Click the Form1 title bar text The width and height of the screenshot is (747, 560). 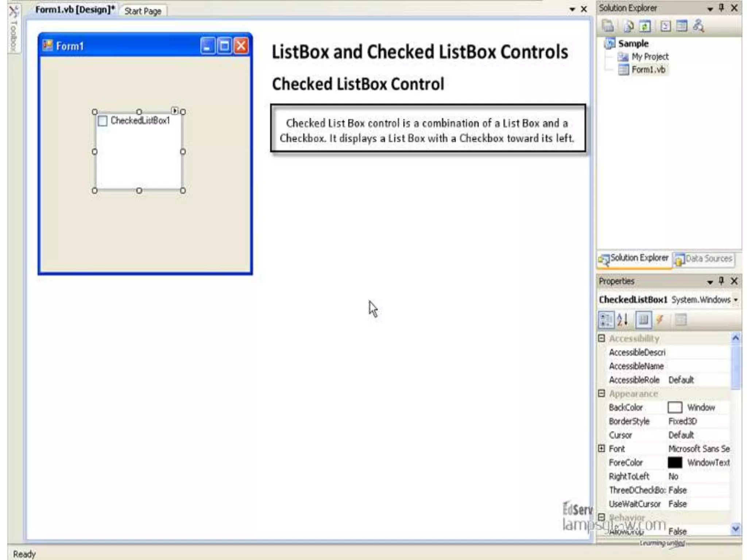(x=70, y=46)
